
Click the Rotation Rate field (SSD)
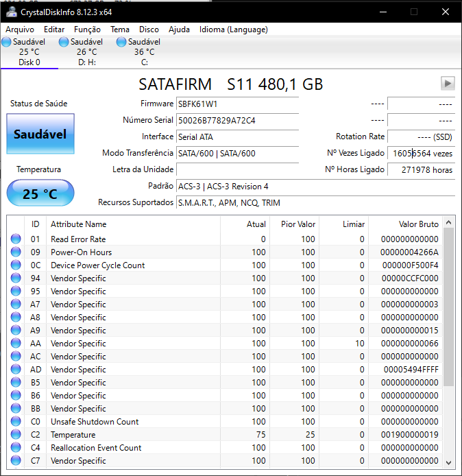(422, 137)
